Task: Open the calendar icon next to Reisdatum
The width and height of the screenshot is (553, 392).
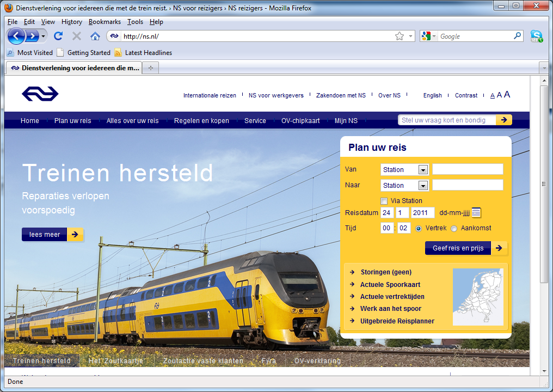Action: (476, 212)
